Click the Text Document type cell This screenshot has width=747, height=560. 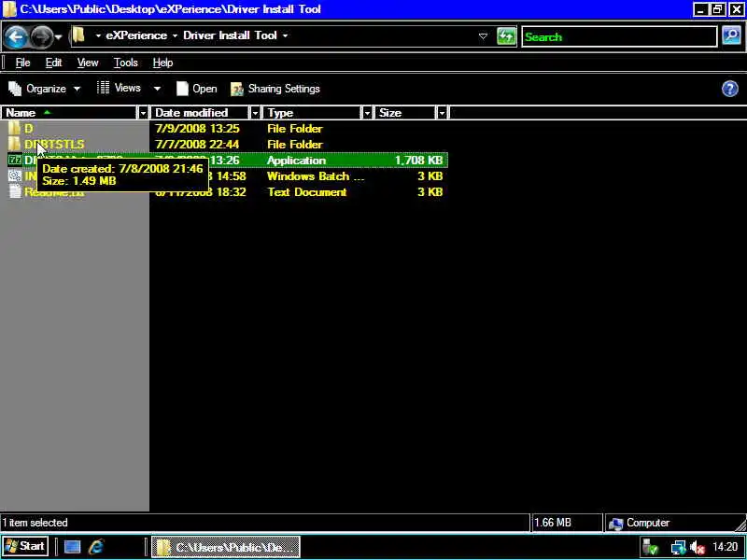coord(307,192)
